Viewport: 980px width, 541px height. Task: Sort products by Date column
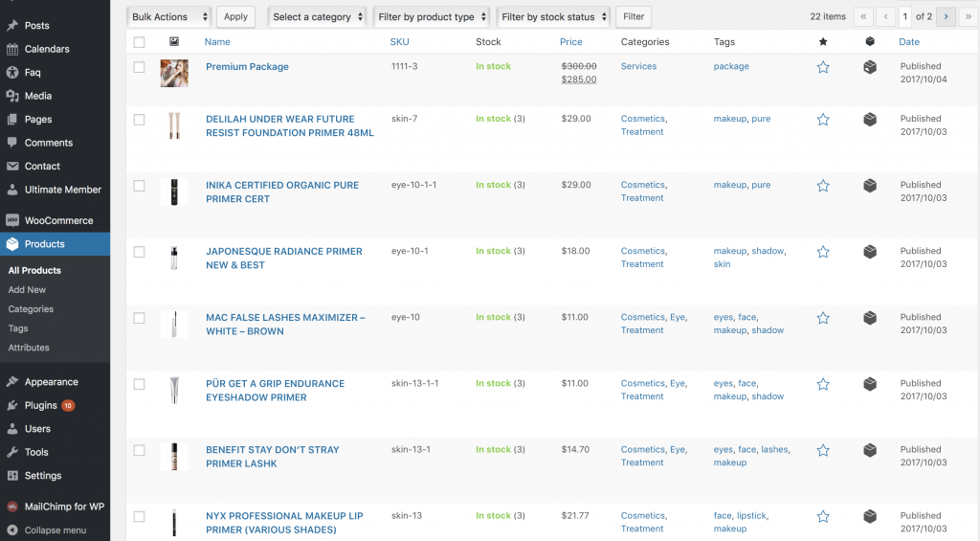point(909,42)
